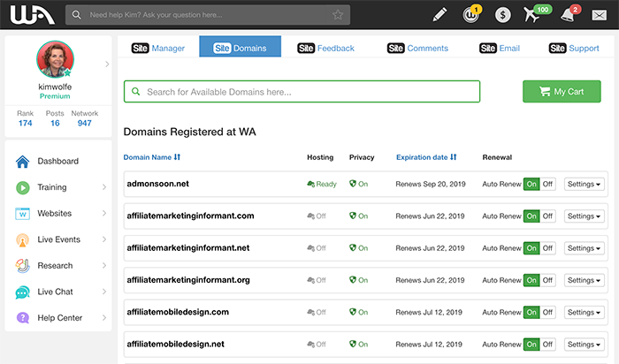The height and width of the screenshot is (364, 619).
Task: Sort by Domain Name column
Action: click(x=152, y=157)
